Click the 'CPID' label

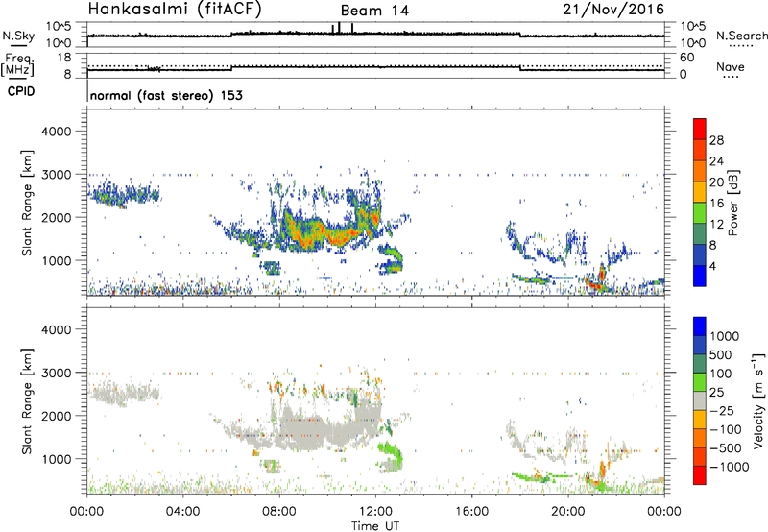[x=21, y=91]
